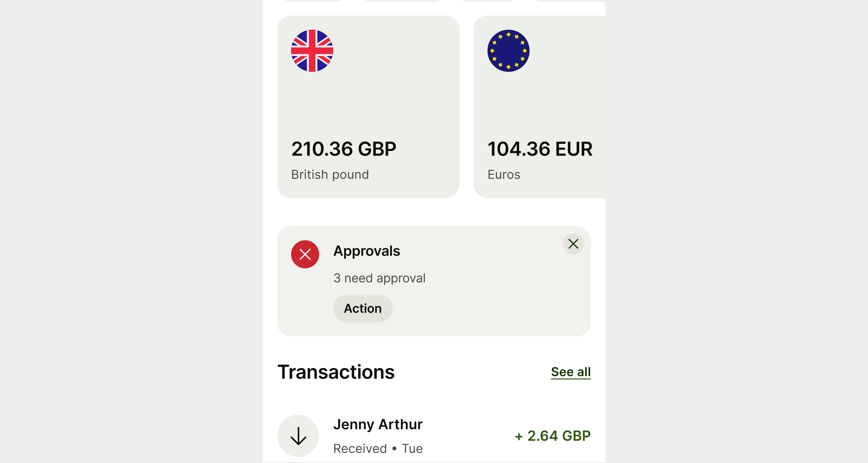Select the 210.36 GBP balance amount
This screenshot has height=463, width=868.
344,149
